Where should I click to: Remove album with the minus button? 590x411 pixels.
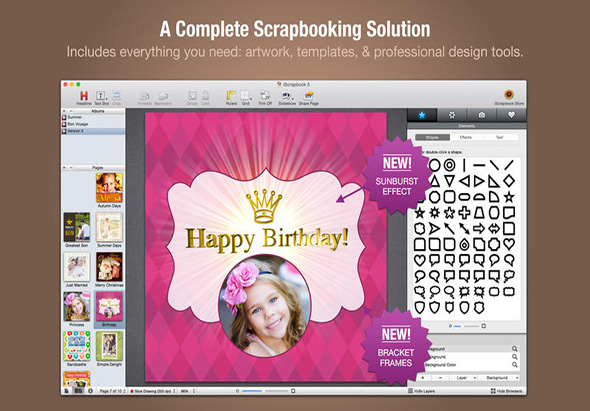point(71,111)
